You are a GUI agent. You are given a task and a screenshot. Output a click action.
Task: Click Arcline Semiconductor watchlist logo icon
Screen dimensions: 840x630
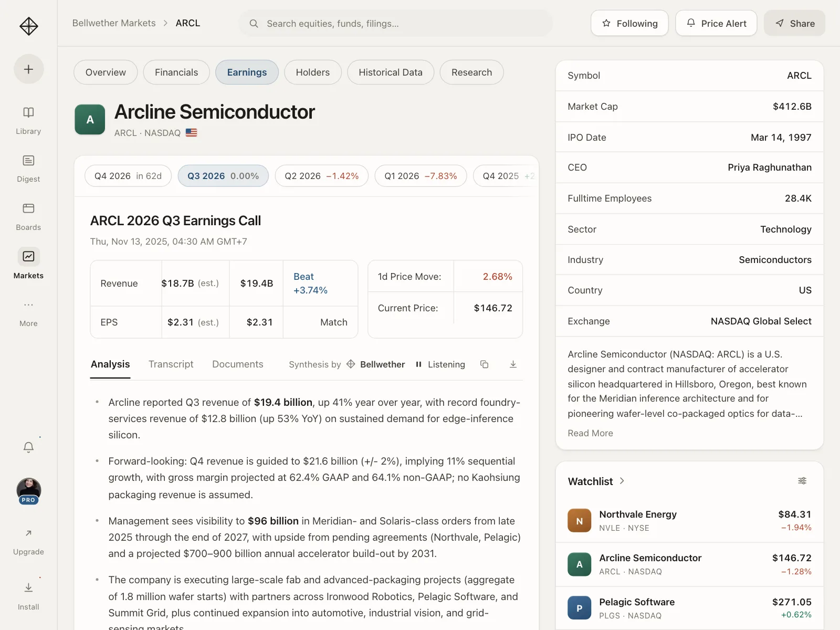pos(580,564)
